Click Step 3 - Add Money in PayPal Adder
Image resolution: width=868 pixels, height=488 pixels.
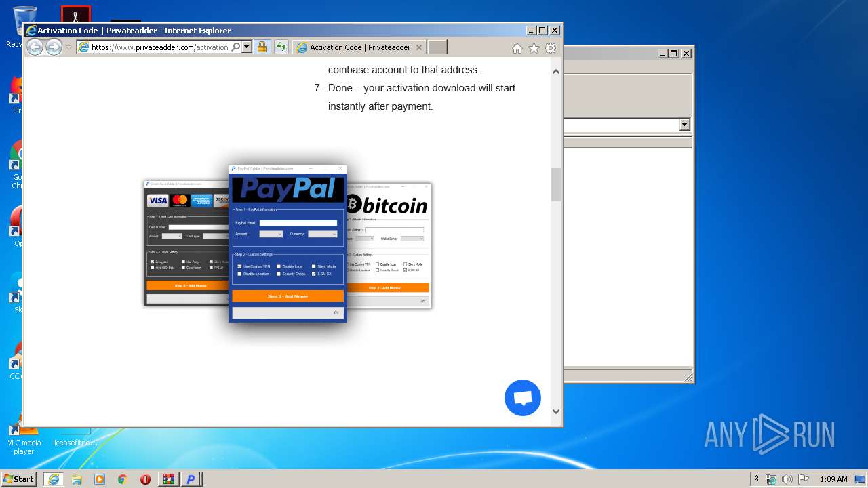288,296
